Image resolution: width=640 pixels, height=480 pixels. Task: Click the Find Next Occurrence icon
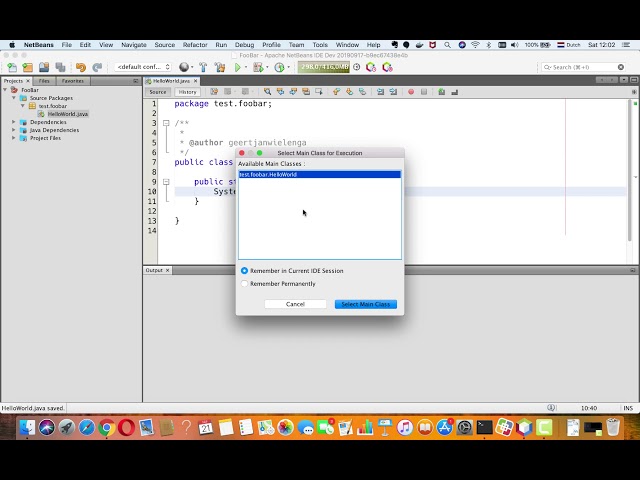293,92
